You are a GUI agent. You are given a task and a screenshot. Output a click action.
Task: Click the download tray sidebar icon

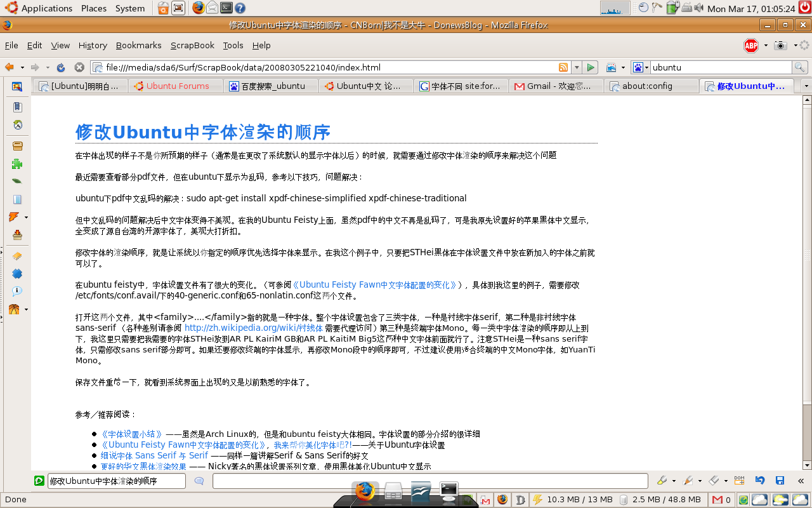click(17, 235)
